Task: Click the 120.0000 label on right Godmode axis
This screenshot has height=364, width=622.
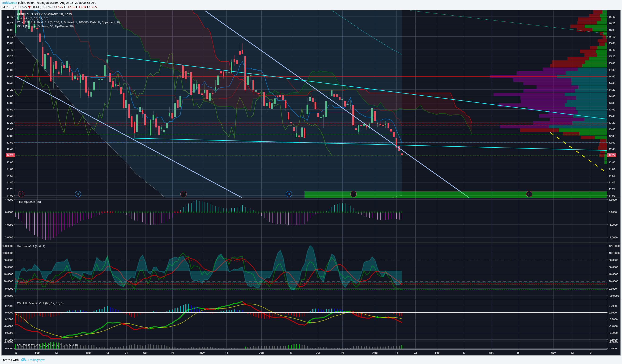Action: [614, 246]
